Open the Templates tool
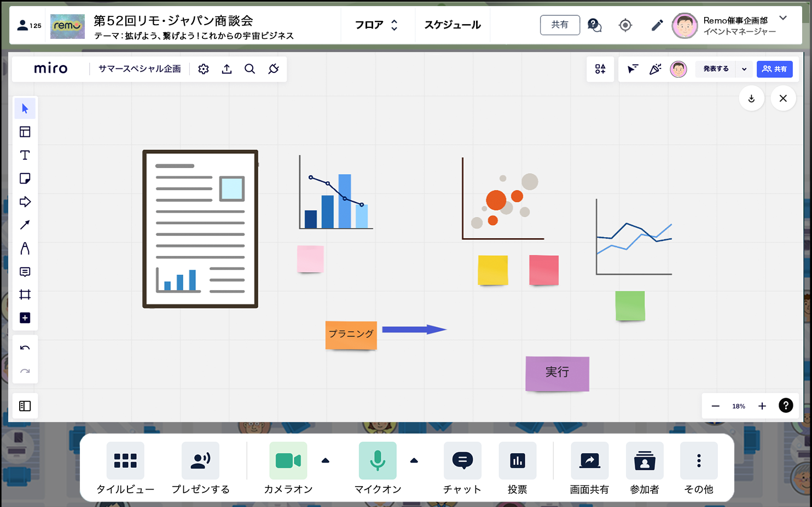This screenshot has width=812, height=507. click(x=25, y=132)
